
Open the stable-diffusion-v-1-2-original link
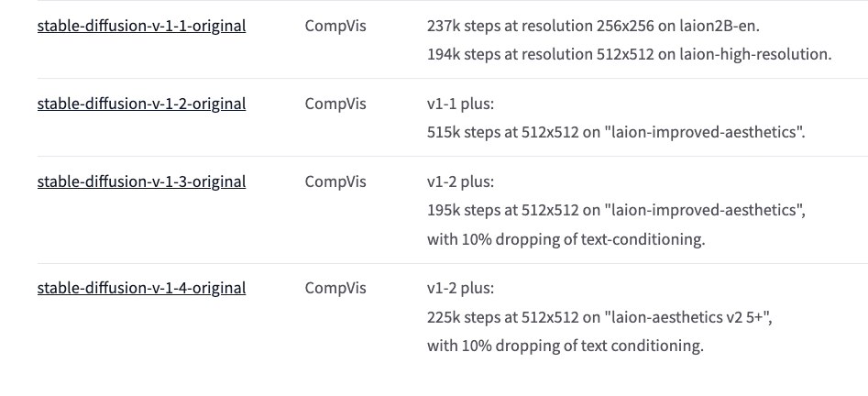coord(141,104)
